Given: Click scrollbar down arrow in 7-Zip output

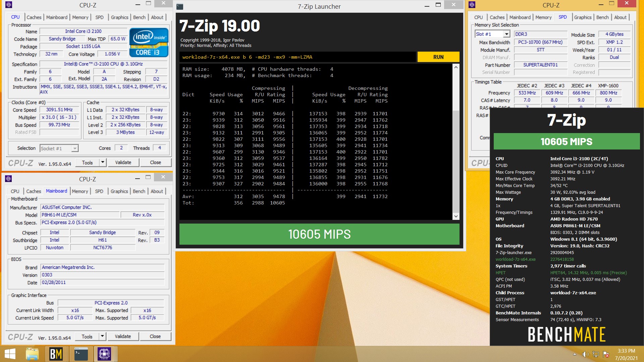Looking at the screenshot, I should point(455,216).
